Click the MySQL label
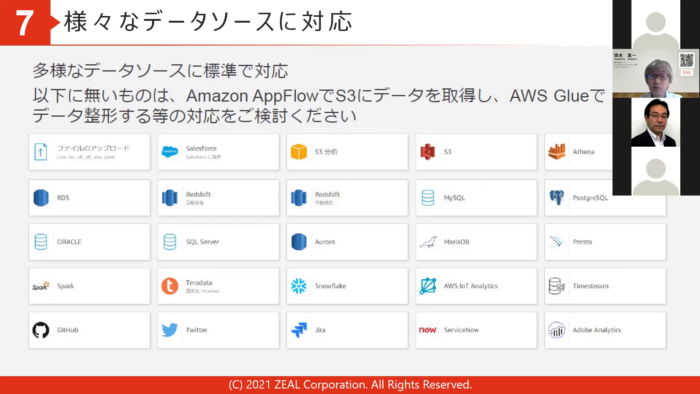This screenshot has height=394, width=700. [x=454, y=198]
